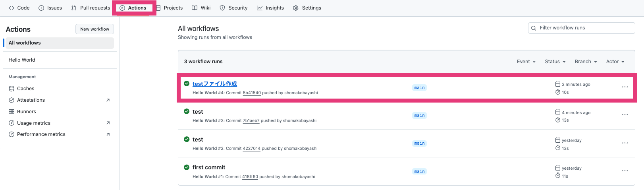The height and width of the screenshot is (190, 644).
Task: Click success check icon of run #2
Action: coord(187,139)
